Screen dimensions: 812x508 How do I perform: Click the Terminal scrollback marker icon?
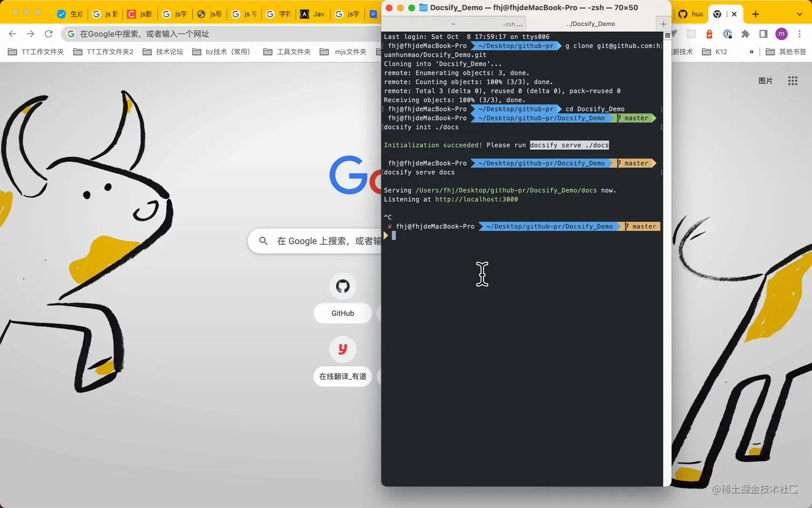668,35
